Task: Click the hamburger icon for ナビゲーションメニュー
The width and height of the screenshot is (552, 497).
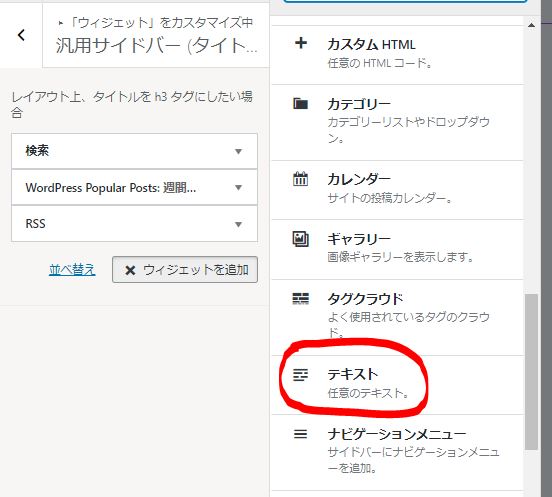Action: [300, 434]
